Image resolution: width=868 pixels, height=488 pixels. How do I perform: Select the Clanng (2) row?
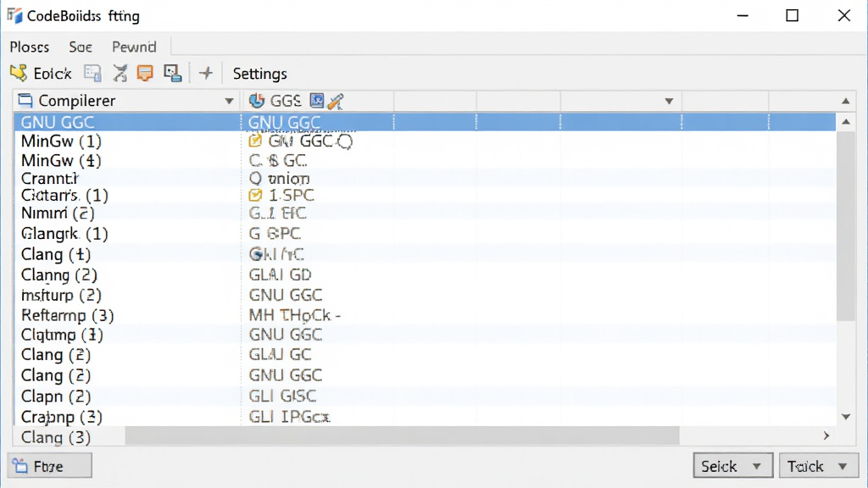[425, 274]
